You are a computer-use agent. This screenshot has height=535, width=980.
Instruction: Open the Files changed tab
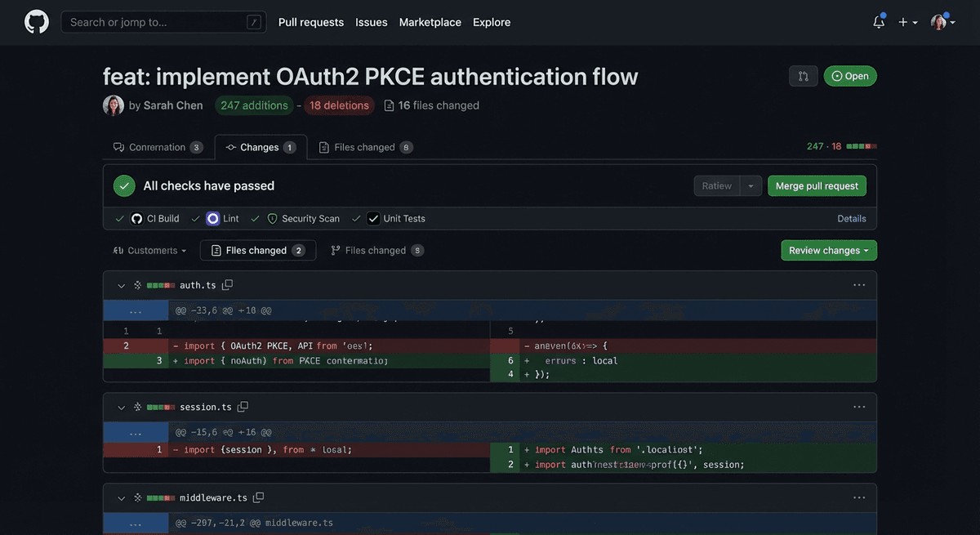click(363, 147)
